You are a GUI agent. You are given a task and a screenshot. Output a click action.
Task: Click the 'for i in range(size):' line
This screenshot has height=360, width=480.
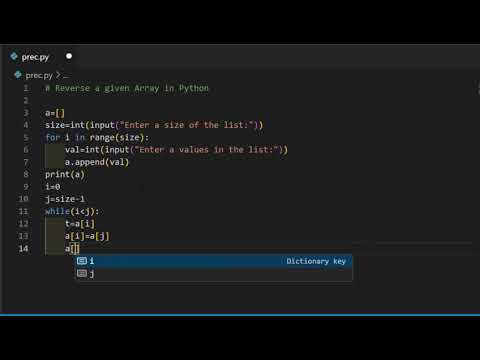coord(97,137)
